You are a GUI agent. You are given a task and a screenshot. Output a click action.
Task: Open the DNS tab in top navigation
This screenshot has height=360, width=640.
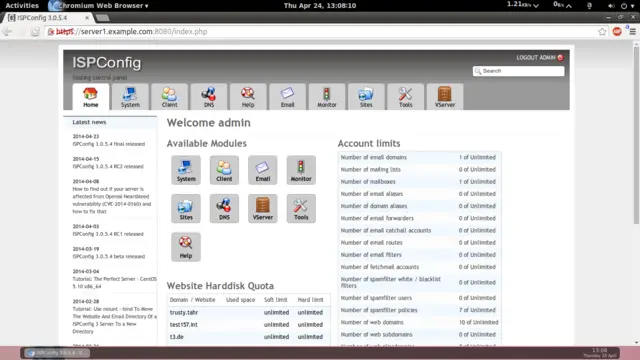coord(209,97)
